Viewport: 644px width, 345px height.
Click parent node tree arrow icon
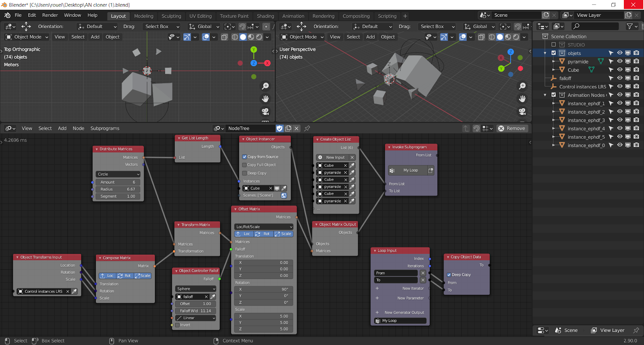point(466,128)
